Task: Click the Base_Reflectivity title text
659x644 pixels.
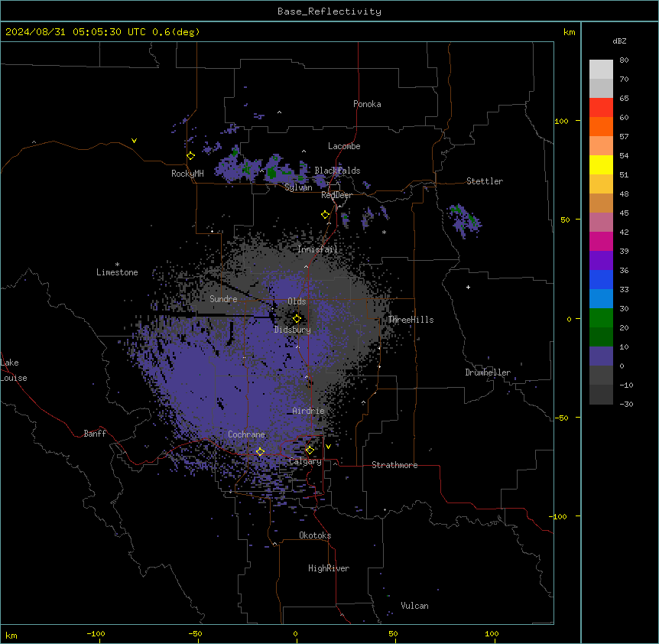Action: pyautogui.click(x=329, y=11)
